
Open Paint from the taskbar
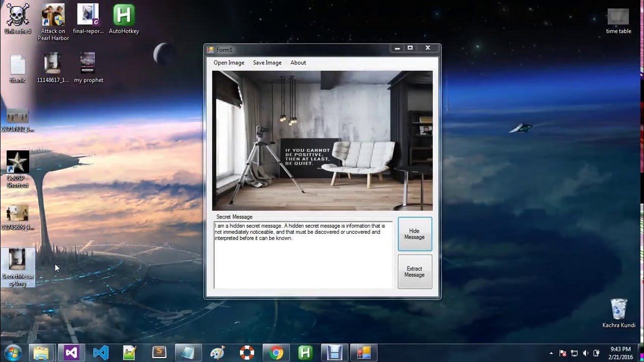[x=217, y=353]
